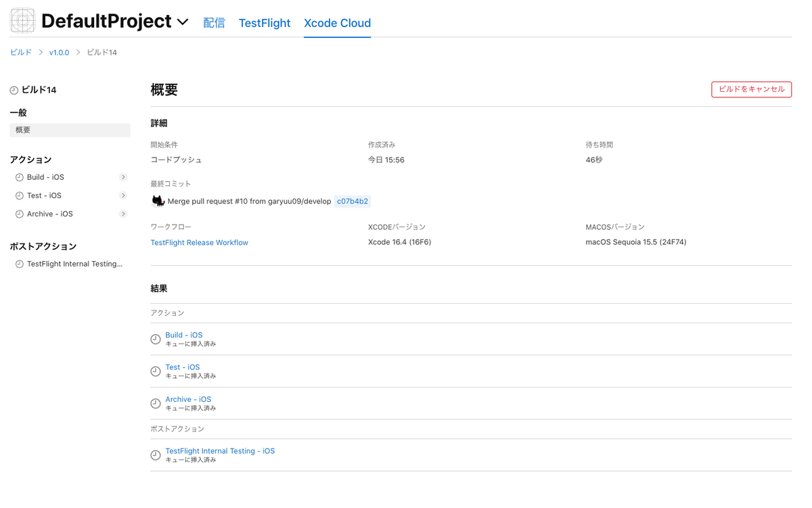
Task: Click the results Test - iOS queued clock icon
Action: click(156, 371)
